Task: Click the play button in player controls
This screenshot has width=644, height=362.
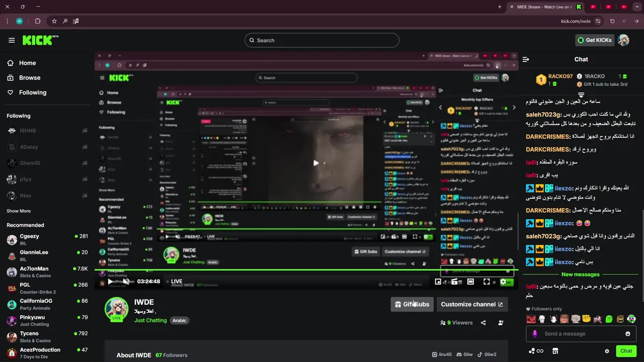Action: click(110, 282)
